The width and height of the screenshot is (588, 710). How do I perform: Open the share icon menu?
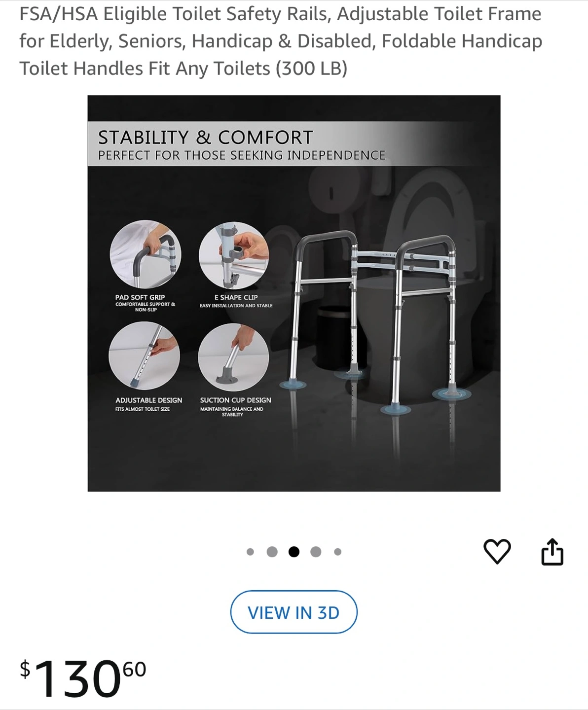coord(552,552)
